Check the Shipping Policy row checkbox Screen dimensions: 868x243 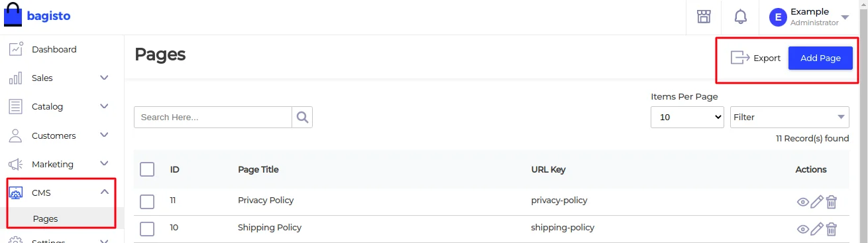147,228
